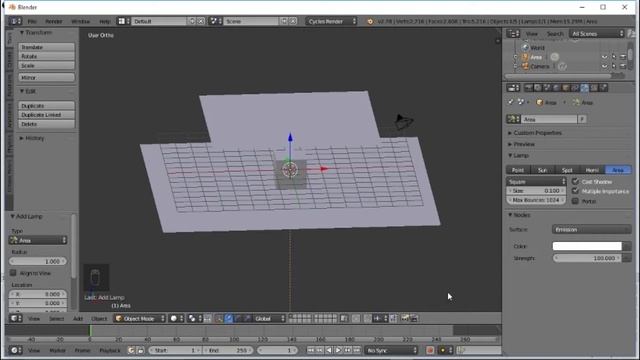
Task: Open the No Sync playback dropdown
Action: tap(391, 350)
